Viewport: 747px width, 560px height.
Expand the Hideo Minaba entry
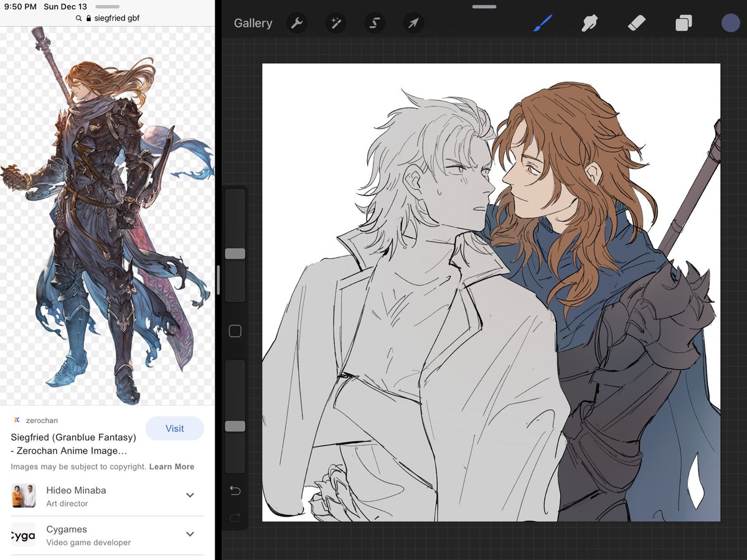coord(190,495)
